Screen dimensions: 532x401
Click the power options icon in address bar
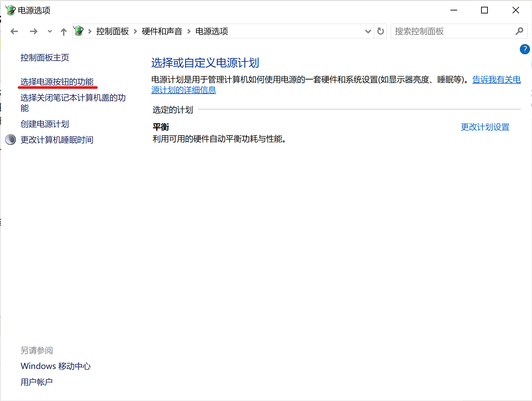79,31
